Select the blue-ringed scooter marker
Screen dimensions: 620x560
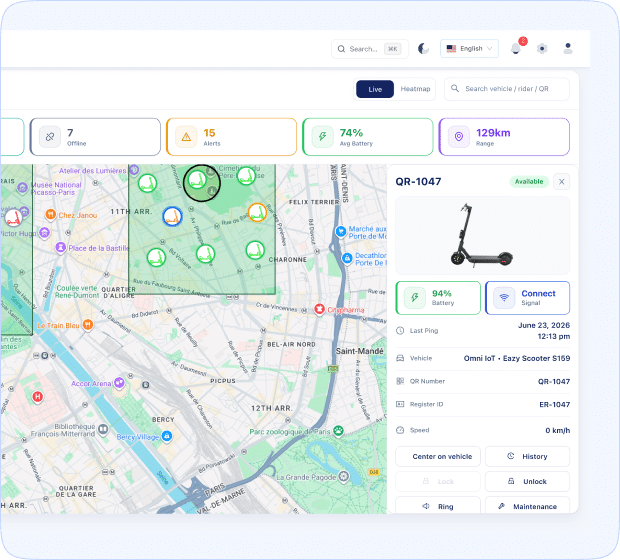(x=172, y=216)
